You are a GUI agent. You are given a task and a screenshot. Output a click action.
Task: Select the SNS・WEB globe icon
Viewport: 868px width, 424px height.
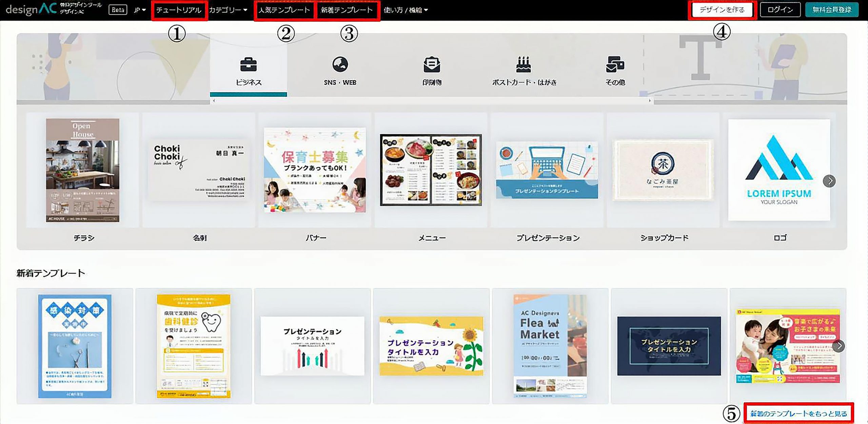click(340, 64)
